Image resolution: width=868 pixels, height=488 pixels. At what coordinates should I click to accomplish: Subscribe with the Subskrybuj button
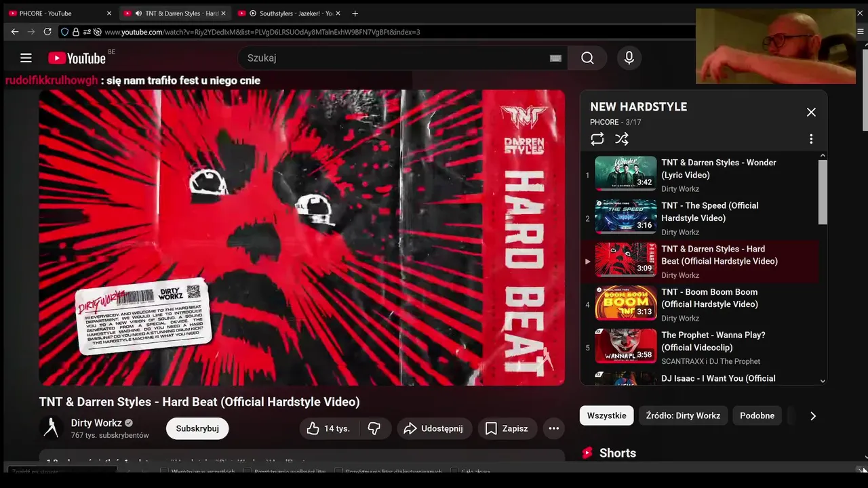pos(197,428)
